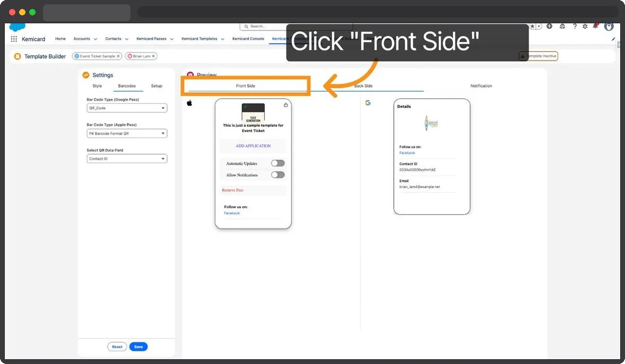Remove the Brian Lam pill

pos(153,56)
